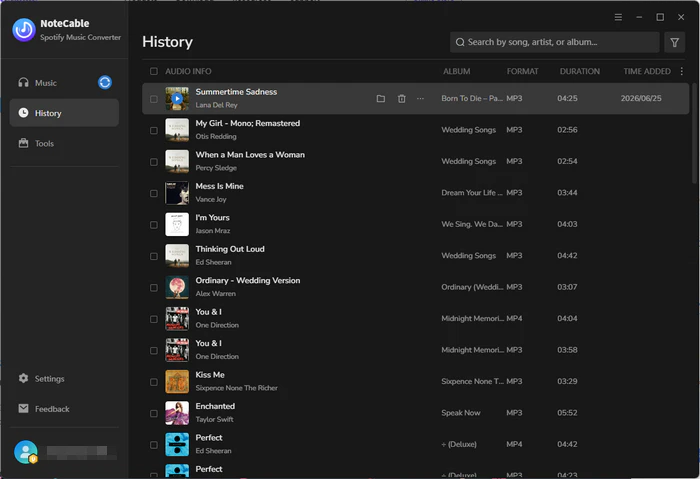The width and height of the screenshot is (700, 479).
Task: Click the DURATION column header
Action: click(579, 71)
